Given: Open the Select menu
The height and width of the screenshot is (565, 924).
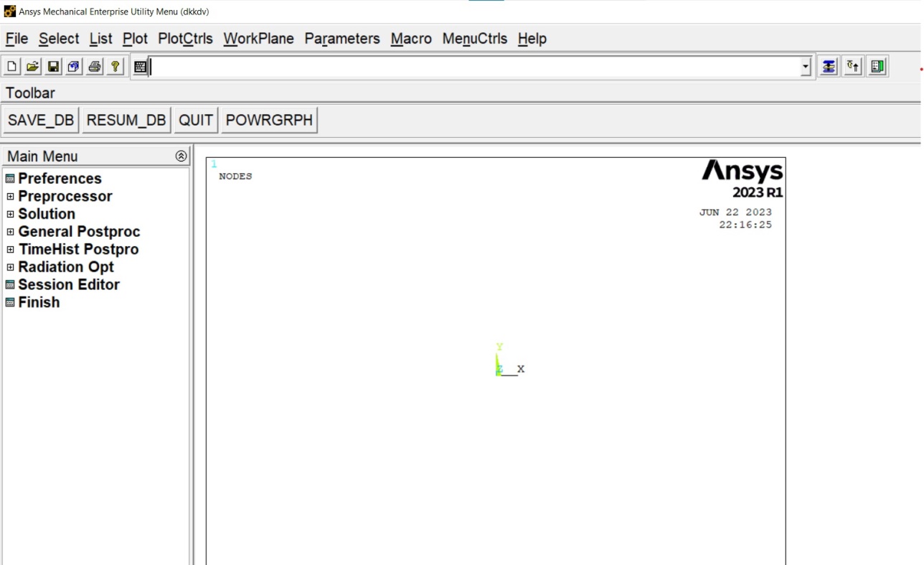Looking at the screenshot, I should [x=59, y=39].
